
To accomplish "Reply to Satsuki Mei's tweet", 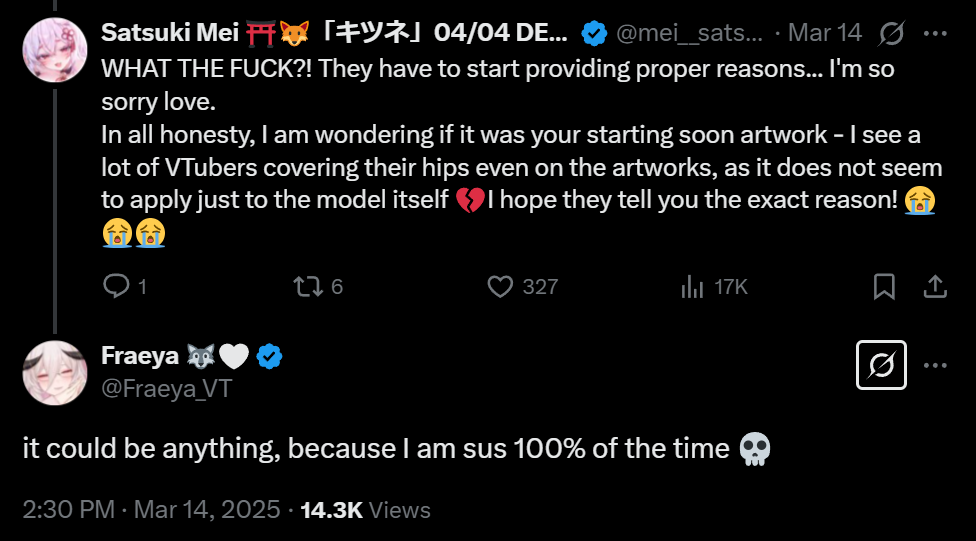I will pos(117,287).
